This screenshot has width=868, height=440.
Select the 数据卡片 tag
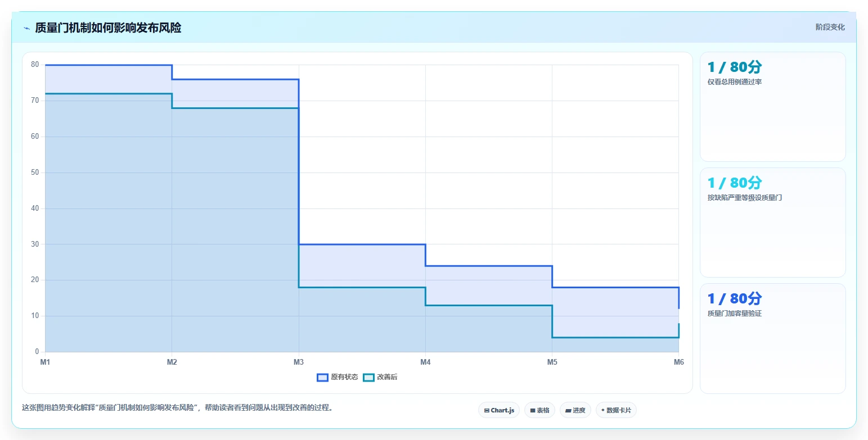(x=616, y=410)
